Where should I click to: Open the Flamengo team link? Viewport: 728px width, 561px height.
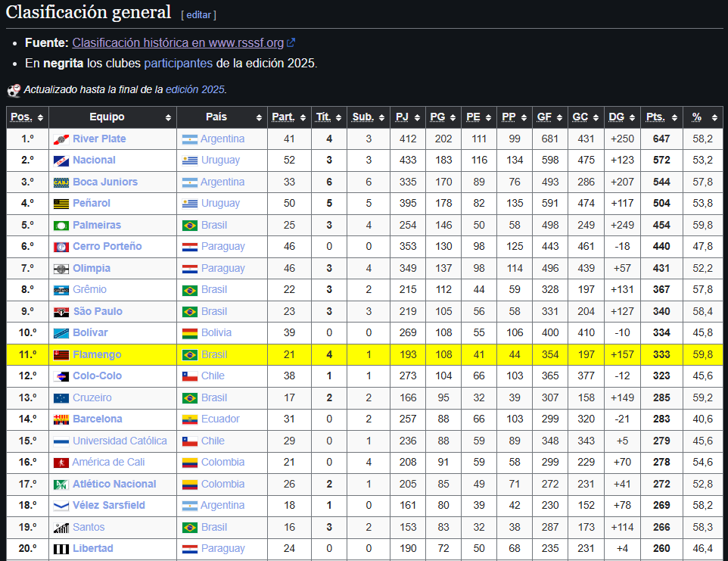[97, 355]
